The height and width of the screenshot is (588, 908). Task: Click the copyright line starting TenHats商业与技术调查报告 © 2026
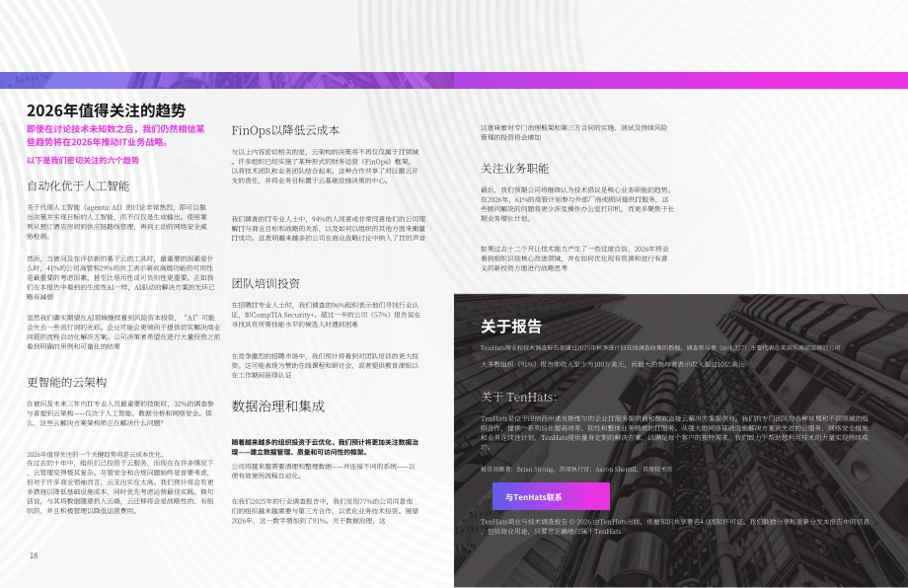[x=675, y=526]
